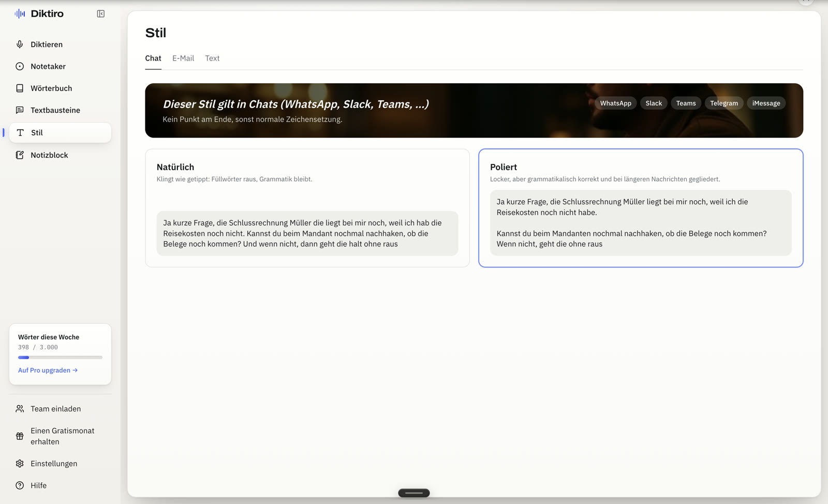Open Einstellungen
This screenshot has width=828, height=504.
click(60, 464)
